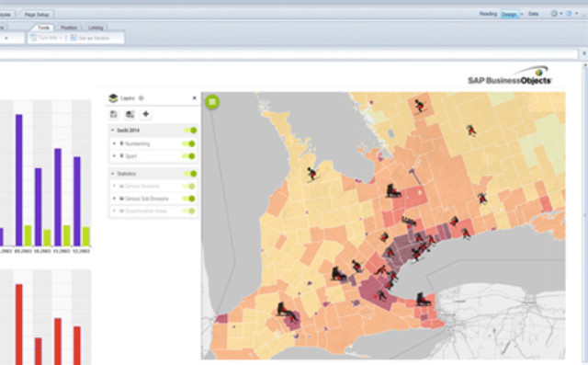Click the SAP BusinessObjects logo
The width and height of the screenshot is (588, 365).
[x=510, y=76]
